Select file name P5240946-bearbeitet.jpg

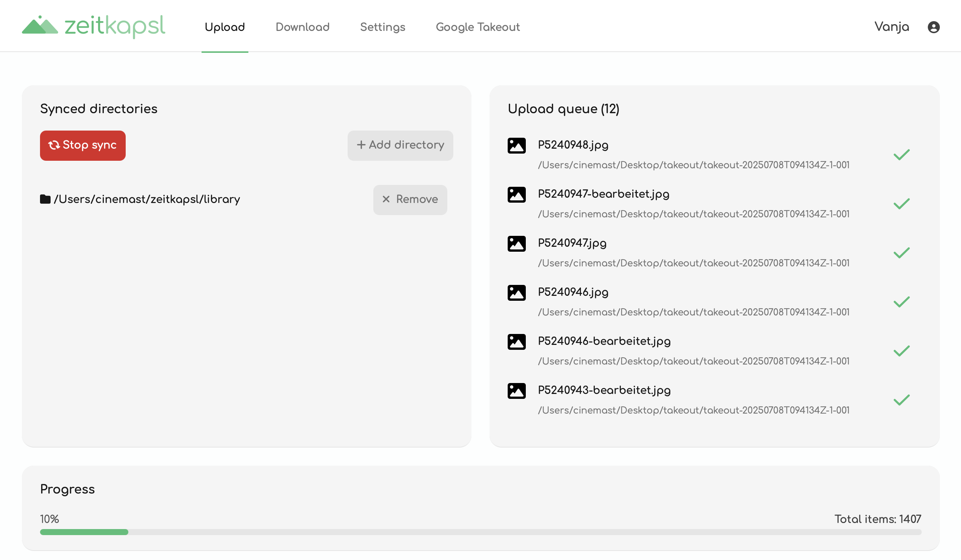(x=604, y=342)
